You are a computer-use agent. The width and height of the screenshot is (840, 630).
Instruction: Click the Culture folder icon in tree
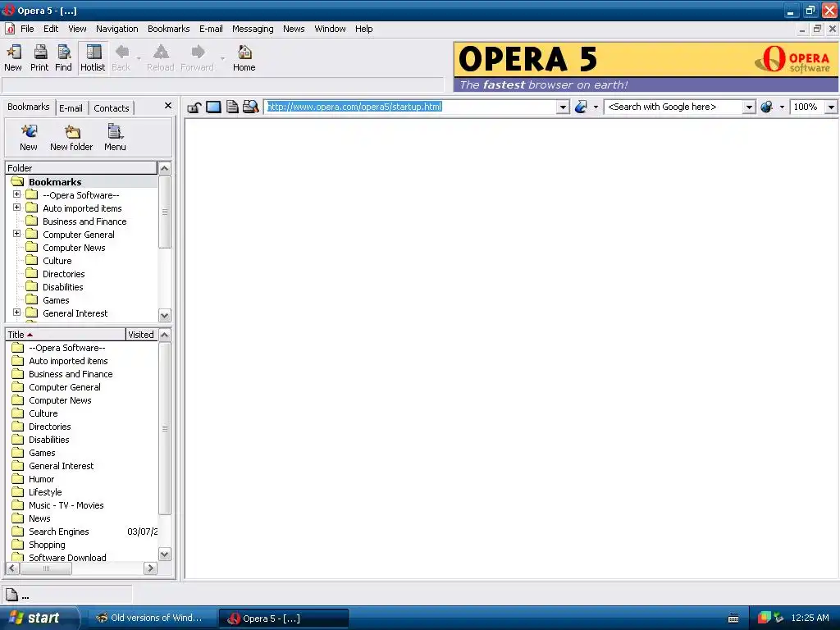coord(32,260)
